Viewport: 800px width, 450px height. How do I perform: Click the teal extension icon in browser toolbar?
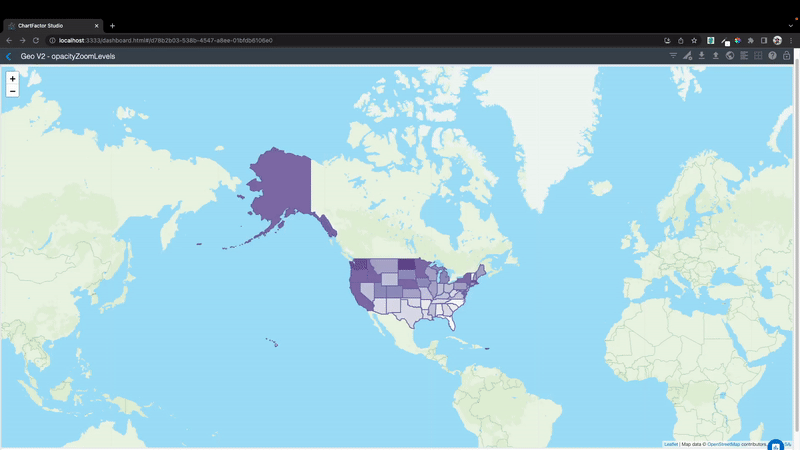click(711, 40)
